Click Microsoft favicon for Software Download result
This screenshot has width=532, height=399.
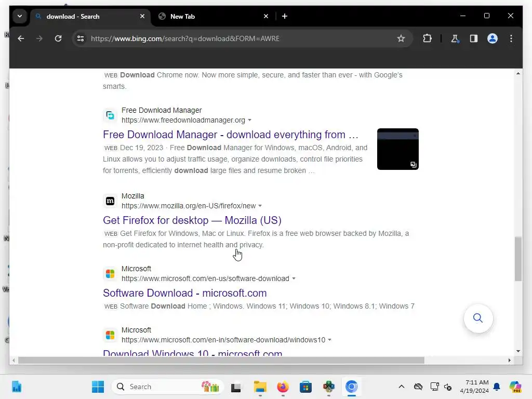(x=110, y=274)
